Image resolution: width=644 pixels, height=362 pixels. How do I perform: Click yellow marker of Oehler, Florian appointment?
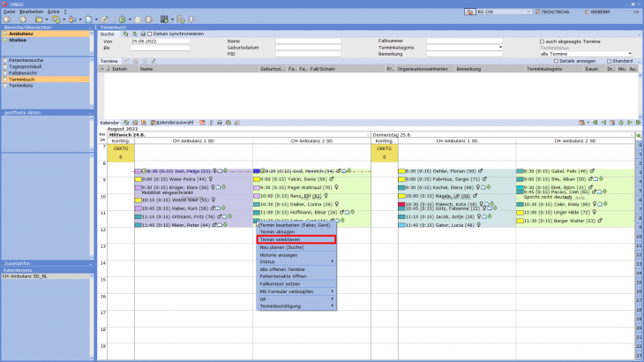(x=401, y=171)
